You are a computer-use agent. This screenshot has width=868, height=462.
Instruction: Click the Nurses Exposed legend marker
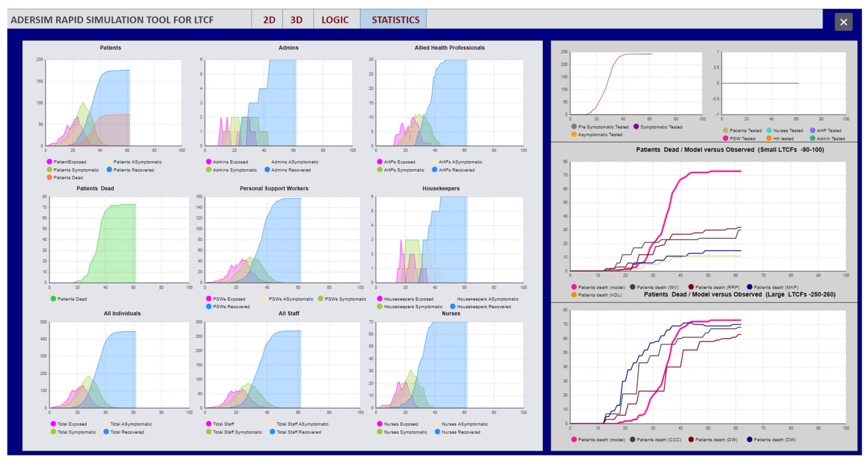click(380, 424)
